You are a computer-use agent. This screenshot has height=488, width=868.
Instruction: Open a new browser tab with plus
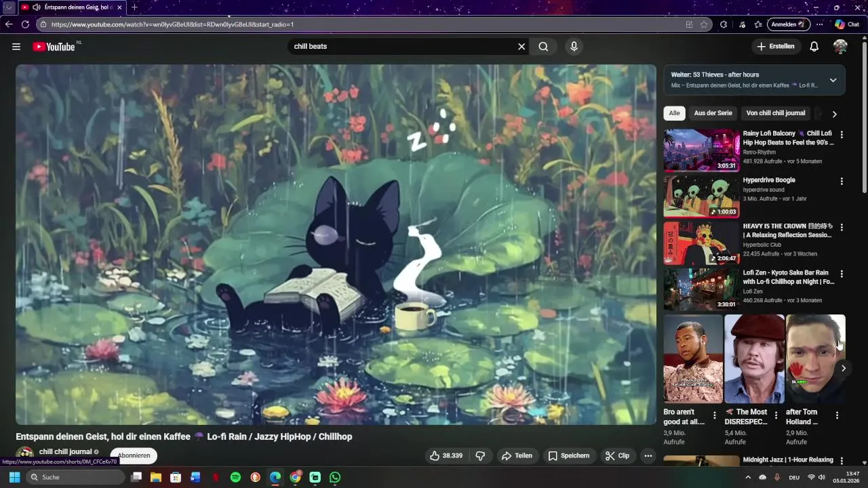tap(134, 7)
